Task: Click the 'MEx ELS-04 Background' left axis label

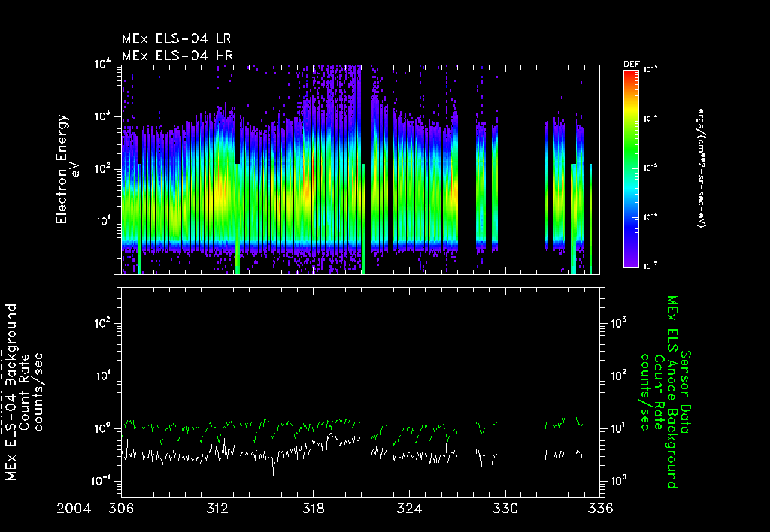Action: coord(11,392)
